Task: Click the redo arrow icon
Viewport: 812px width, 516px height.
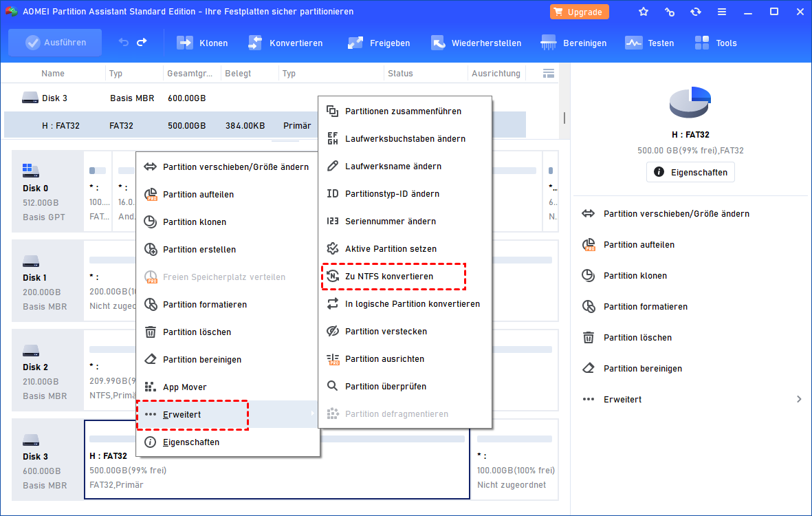Action: tap(142, 43)
